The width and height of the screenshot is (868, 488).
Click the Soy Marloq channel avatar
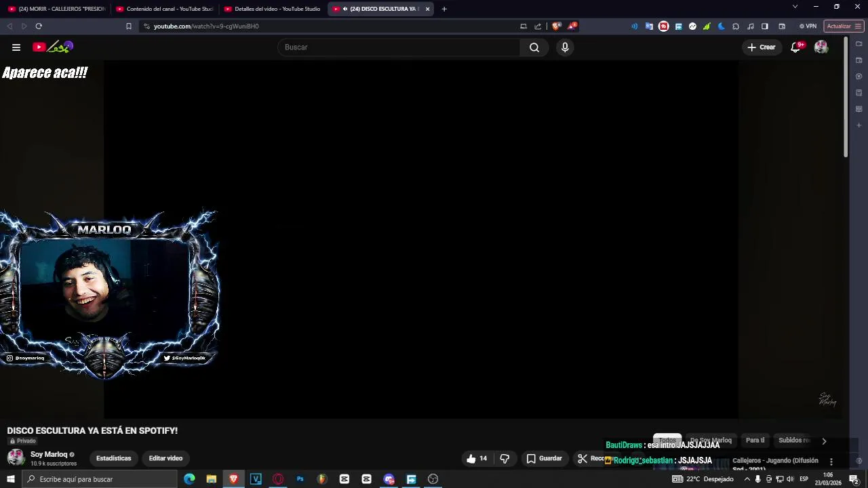(x=16, y=458)
